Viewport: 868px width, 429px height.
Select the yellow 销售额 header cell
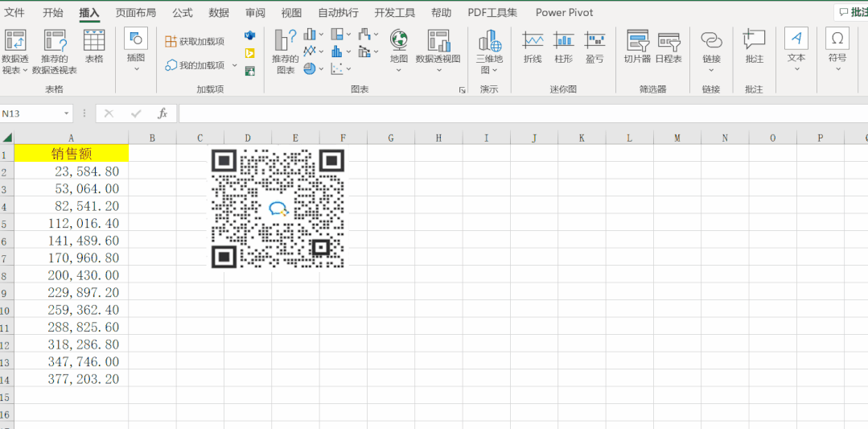coord(71,154)
